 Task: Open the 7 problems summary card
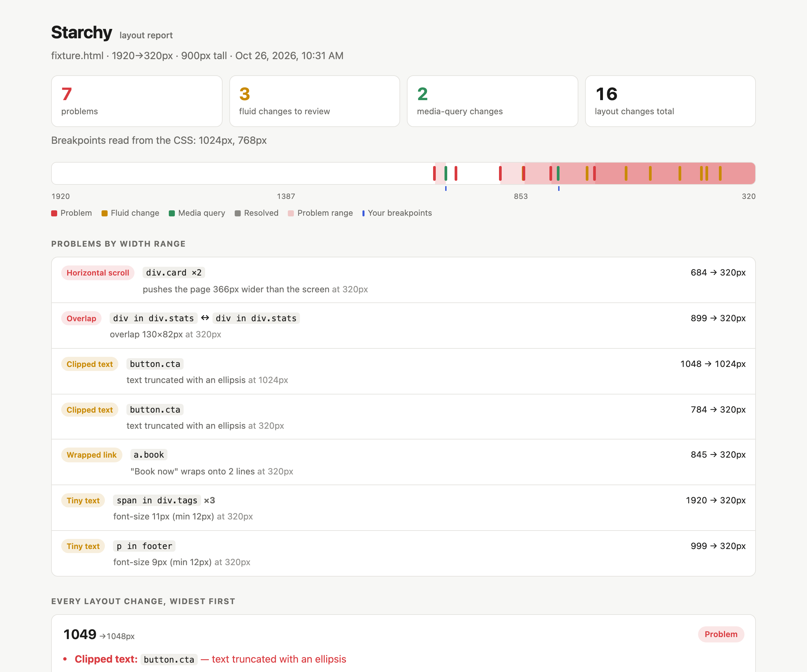tap(137, 101)
